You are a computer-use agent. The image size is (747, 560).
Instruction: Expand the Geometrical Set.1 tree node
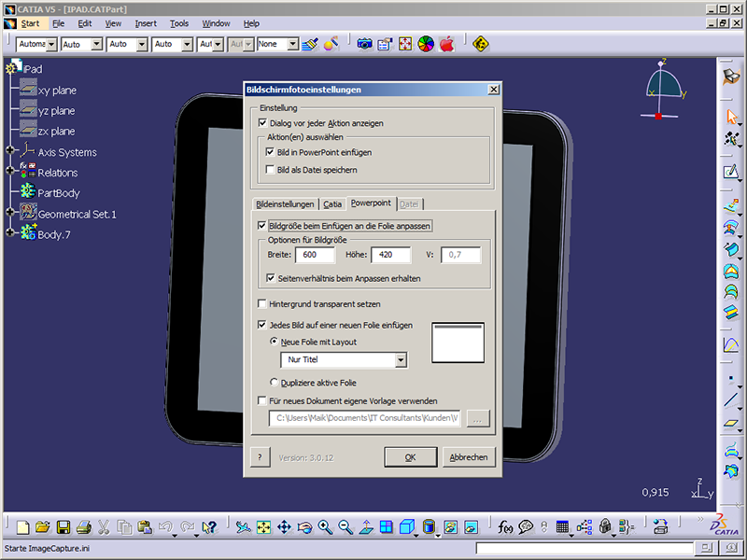pos(9,212)
